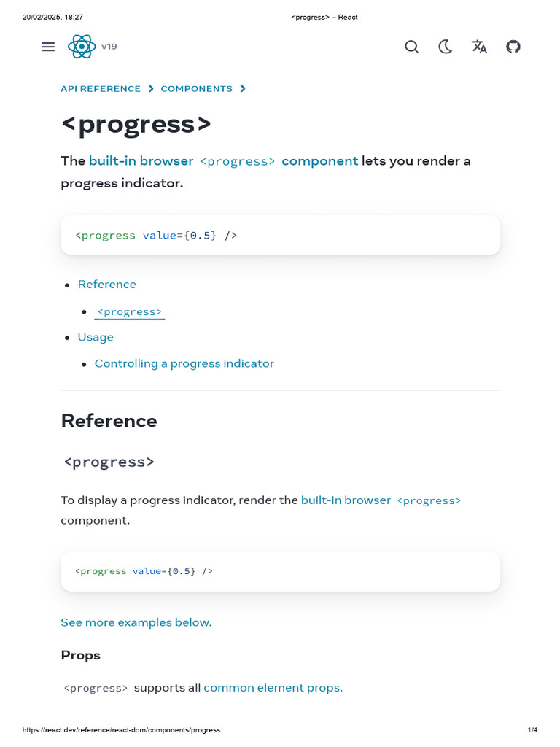Open the built-in browser progress component link
Screen dimensions: 560x747
pyautogui.click(x=223, y=161)
